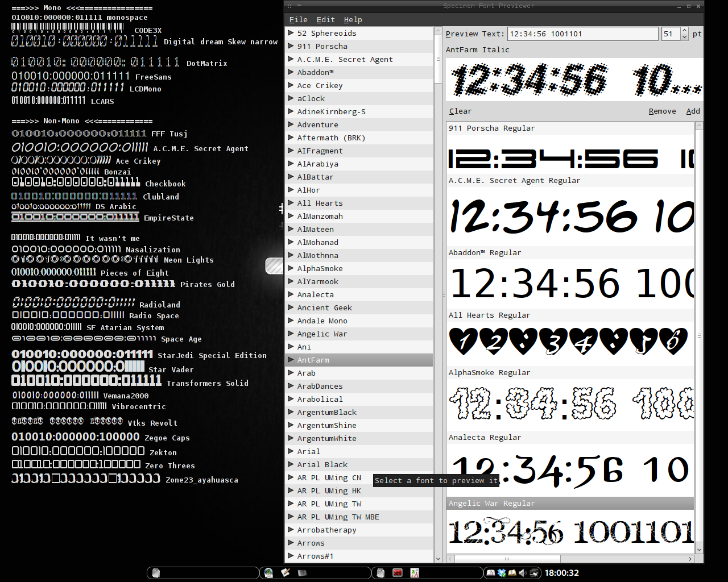Image resolution: width=728 pixels, height=582 pixels.
Task: Select AlMothnna in the font list
Action: [359, 255]
